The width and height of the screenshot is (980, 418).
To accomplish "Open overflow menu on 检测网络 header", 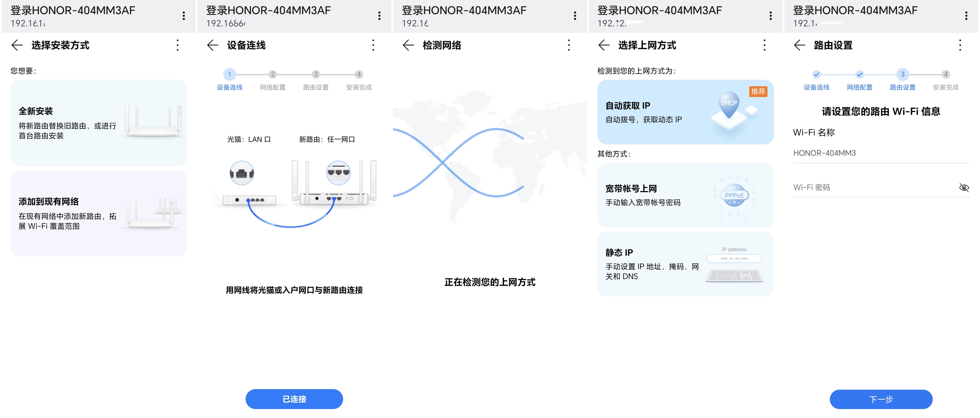I will [569, 45].
